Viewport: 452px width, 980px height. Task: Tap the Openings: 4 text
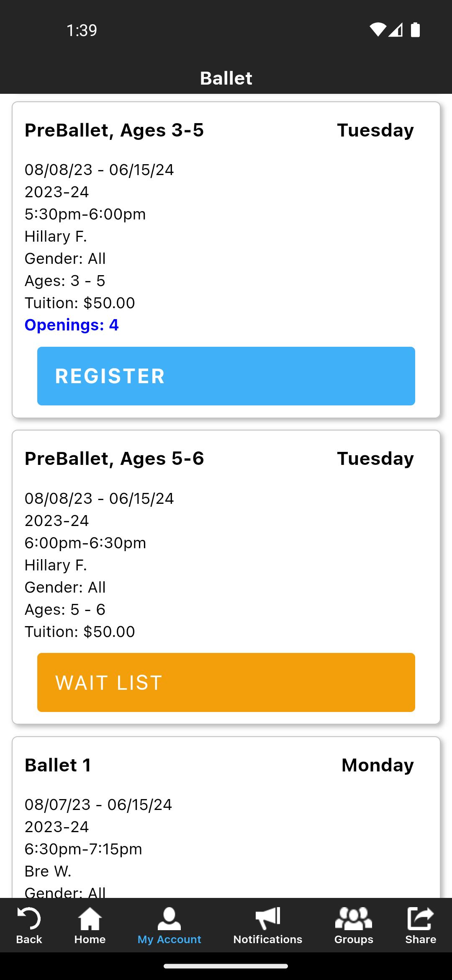[72, 325]
